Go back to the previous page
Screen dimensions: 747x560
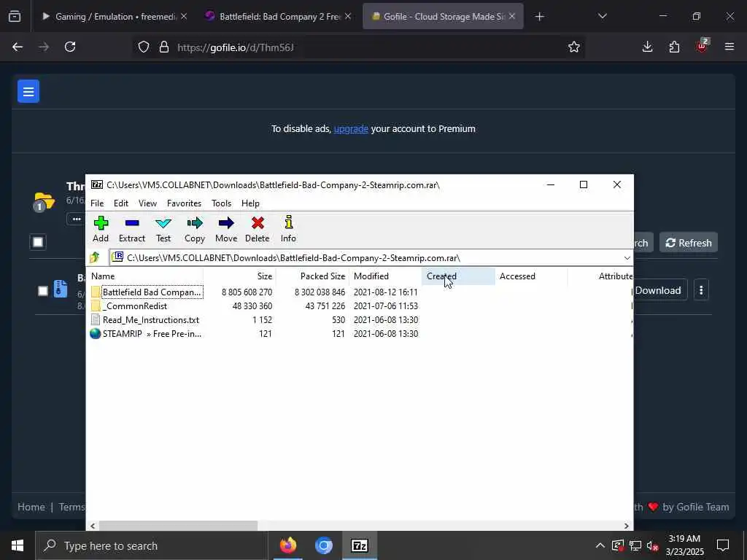tap(18, 47)
